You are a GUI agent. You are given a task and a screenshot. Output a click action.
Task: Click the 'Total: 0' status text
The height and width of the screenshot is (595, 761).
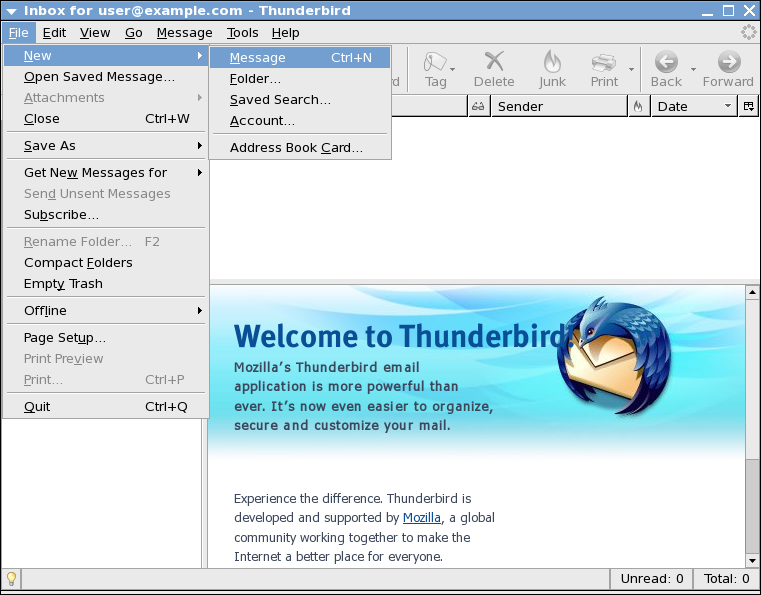coord(727,578)
